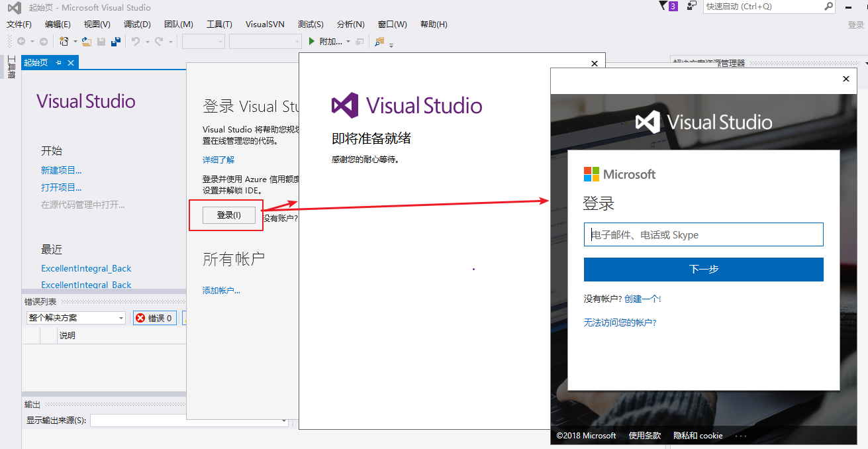The width and height of the screenshot is (868, 449).
Task: Click the Learn more link
Action: coord(218,160)
